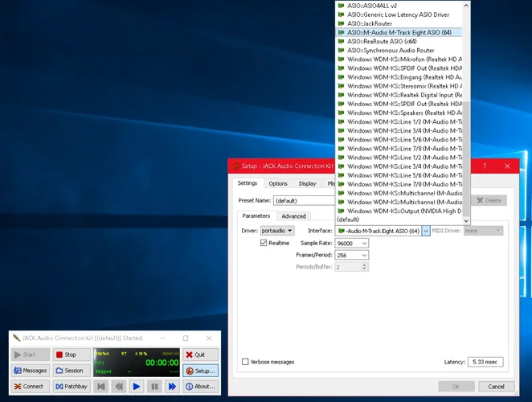The height and width of the screenshot is (402, 532).
Task: Stop the JACK server
Action: coord(72,355)
